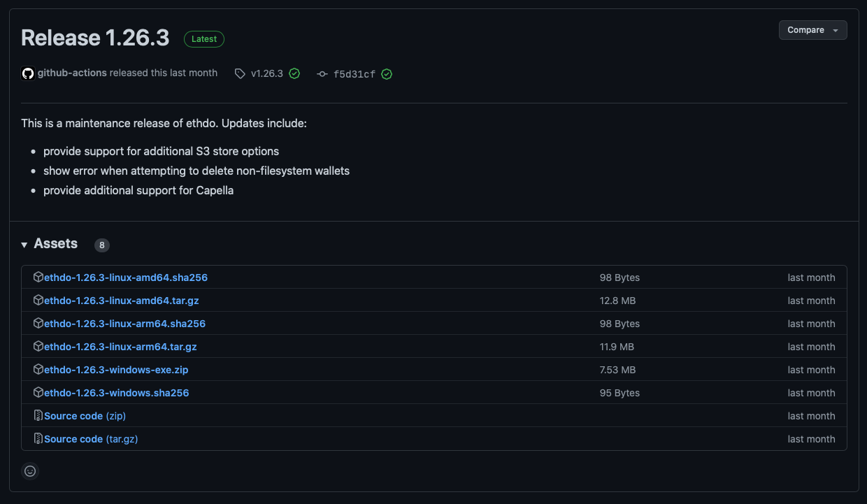The width and height of the screenshot is (867, 504).
Task: Add a reaction with the smiley icon
Action: [29, 471]
